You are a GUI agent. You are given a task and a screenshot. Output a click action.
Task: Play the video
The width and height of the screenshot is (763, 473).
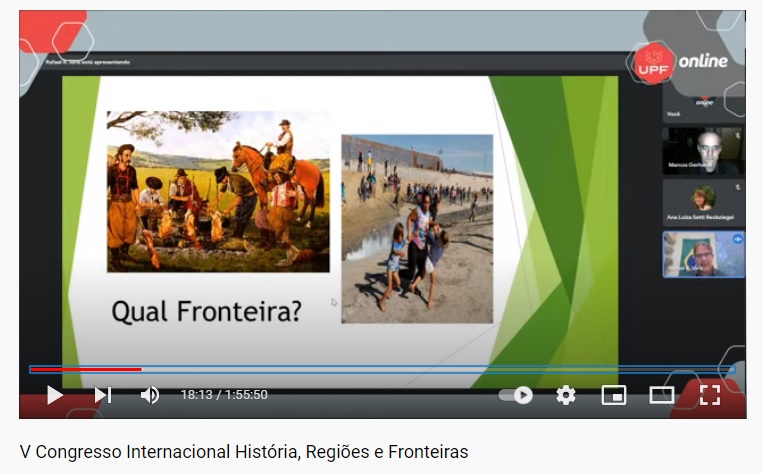54,395
